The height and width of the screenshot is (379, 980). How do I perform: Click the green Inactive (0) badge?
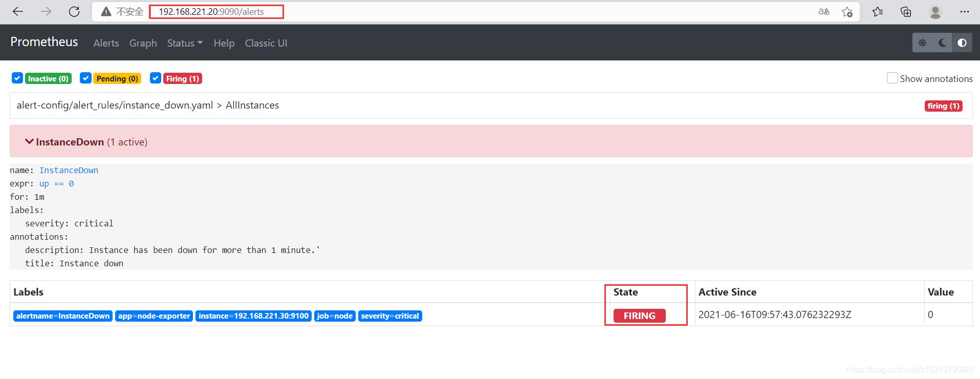(x=48, y=78)
